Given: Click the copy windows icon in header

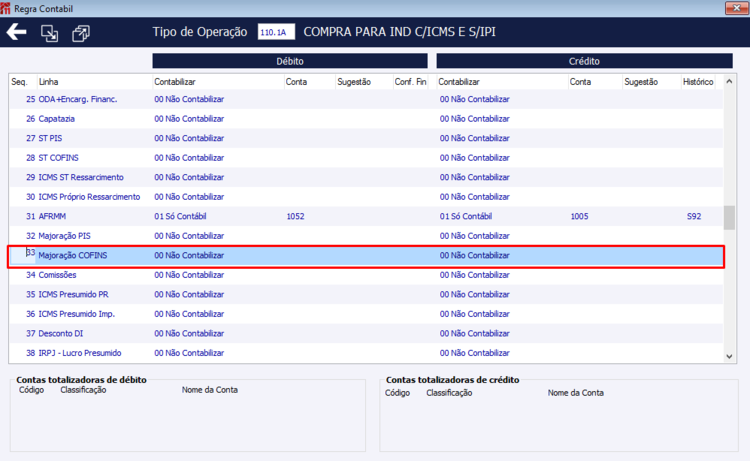Looking at the screenshot, I should (x=80, y=33).
